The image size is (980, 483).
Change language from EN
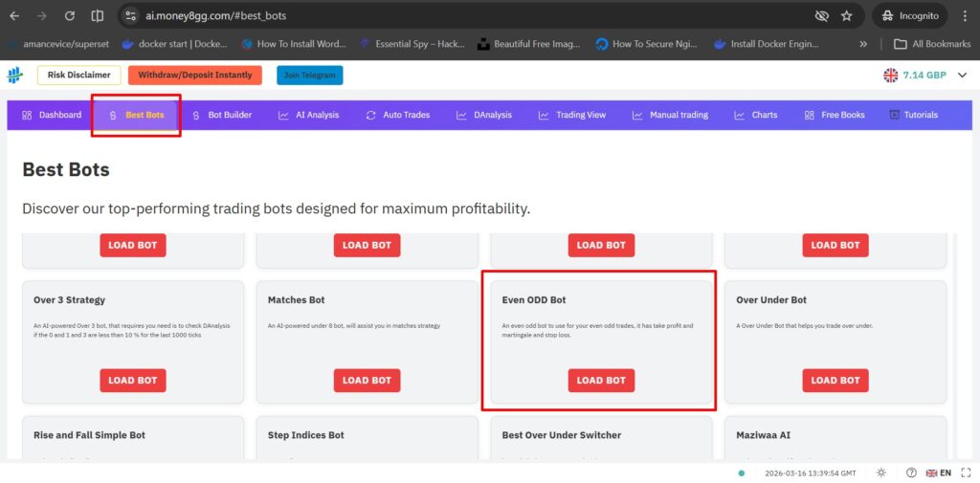point(939,473)
